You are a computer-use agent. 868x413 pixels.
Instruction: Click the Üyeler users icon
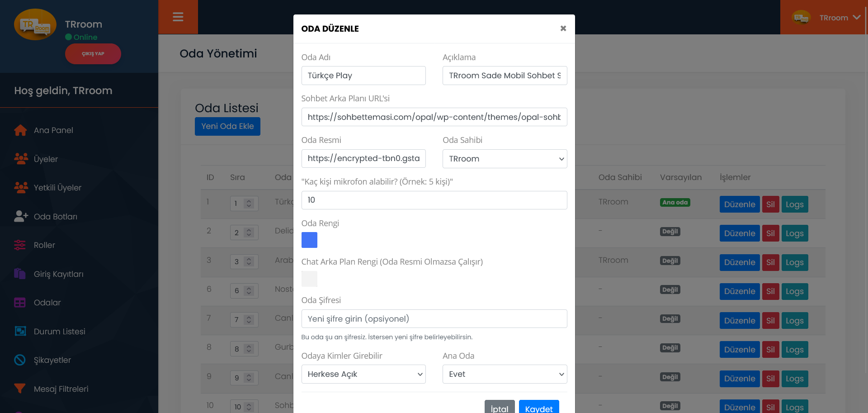[21, 159]
